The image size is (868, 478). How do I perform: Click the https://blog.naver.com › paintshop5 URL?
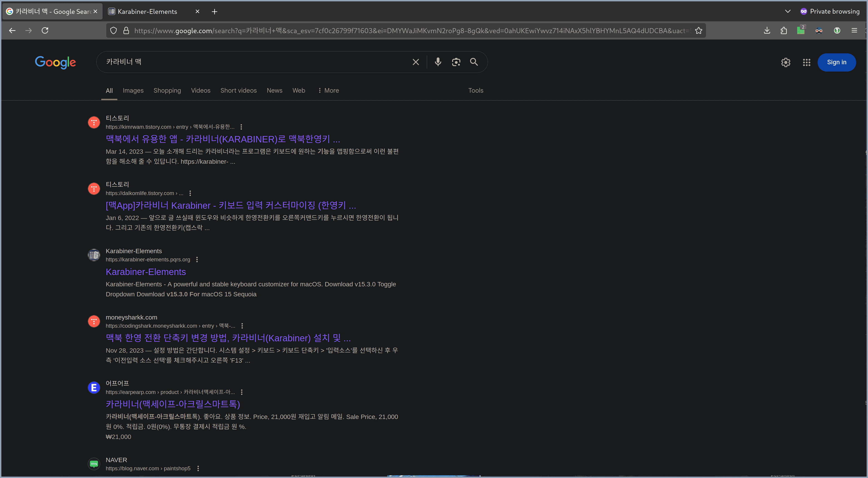click(148, 468)
